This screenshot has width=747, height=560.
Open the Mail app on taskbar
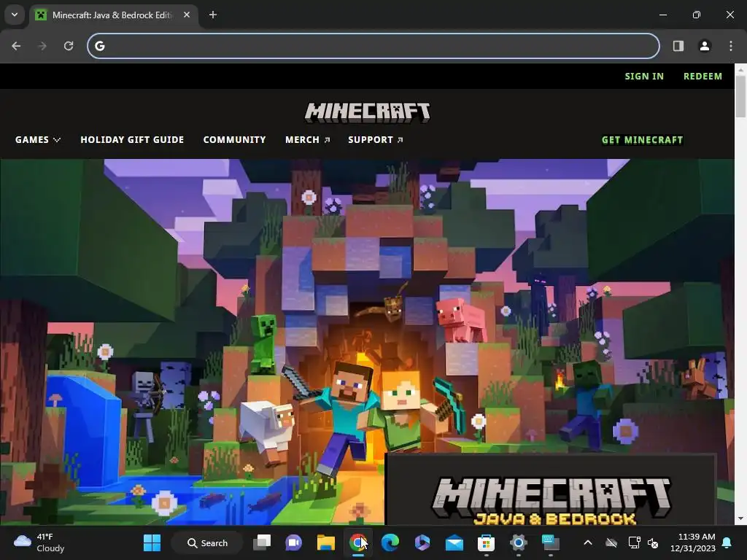click(454, 542)
